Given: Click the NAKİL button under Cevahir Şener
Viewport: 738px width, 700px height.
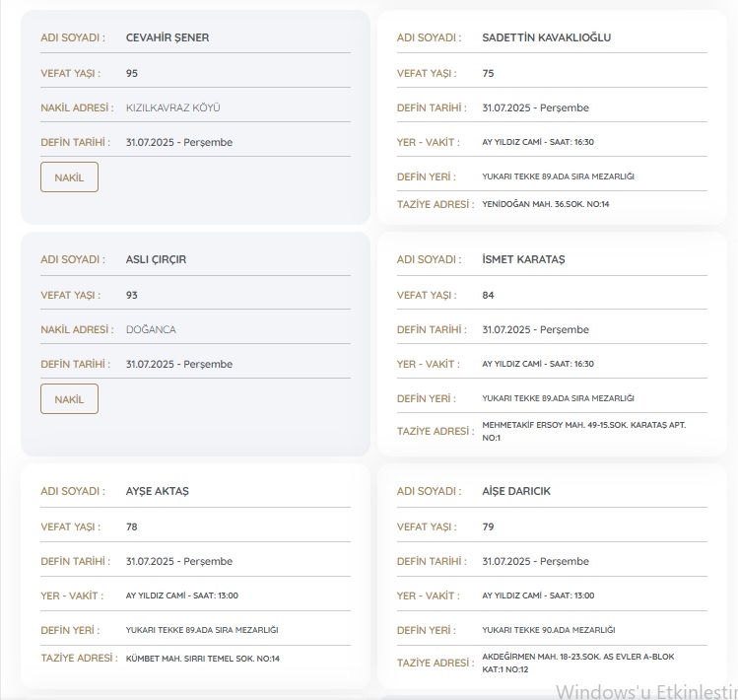Looking at the screenshot, I should pos(69,177).
